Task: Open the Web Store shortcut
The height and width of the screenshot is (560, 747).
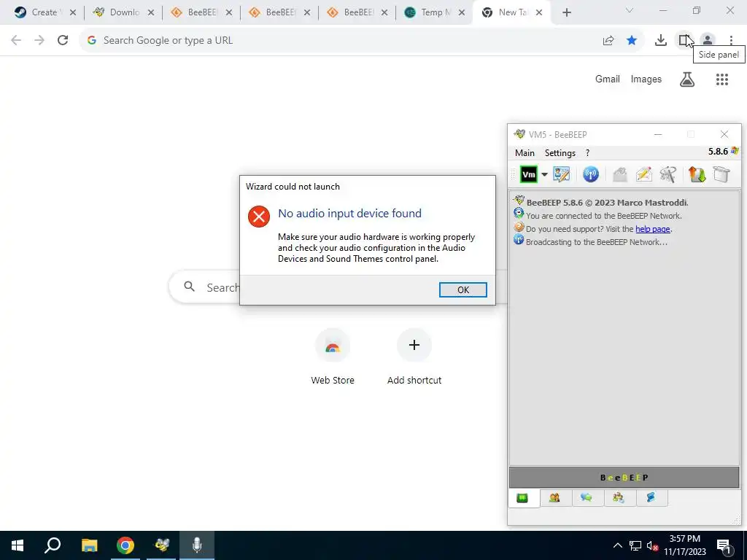Action: [333, 357]
